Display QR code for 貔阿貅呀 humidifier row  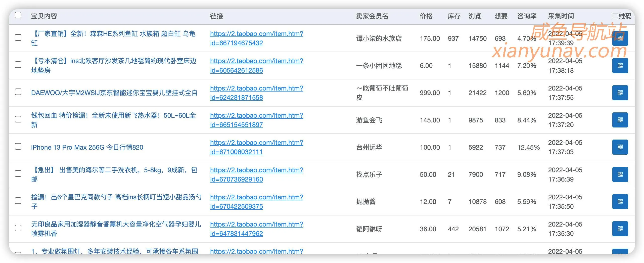pyautogui.click(x=620, y=229)
